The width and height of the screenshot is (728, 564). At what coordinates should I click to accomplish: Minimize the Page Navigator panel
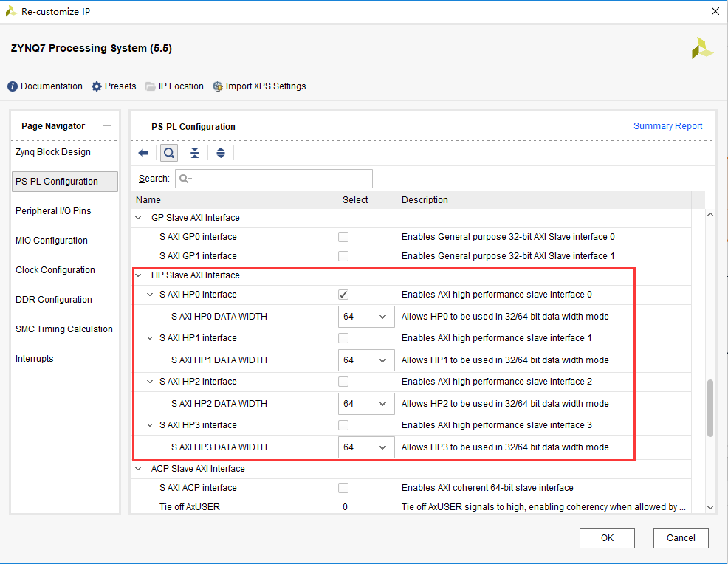click(107, 125)
